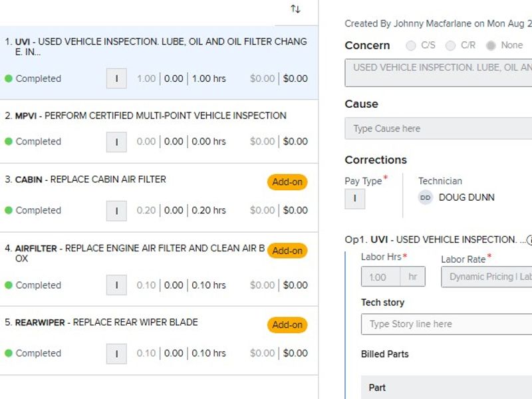Open the Labor Rate Dynamic Pricing dropdown
The width and height of the screenshot is (532, 399).
[489, 277]
